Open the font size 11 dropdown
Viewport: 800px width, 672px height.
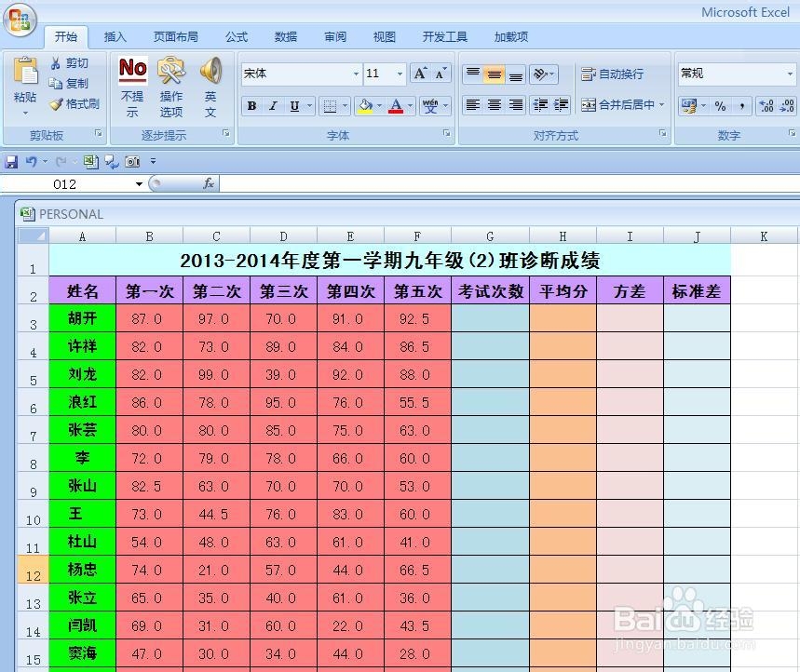pyautogui.click(x=400, y=74)
